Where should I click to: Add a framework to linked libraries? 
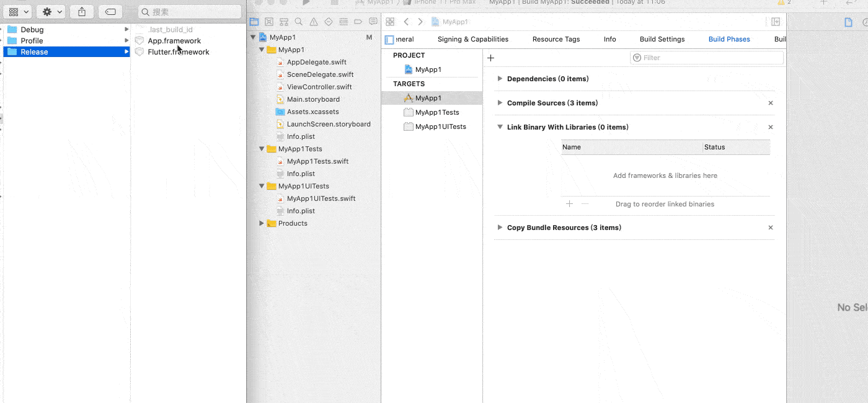coord(570,204)
